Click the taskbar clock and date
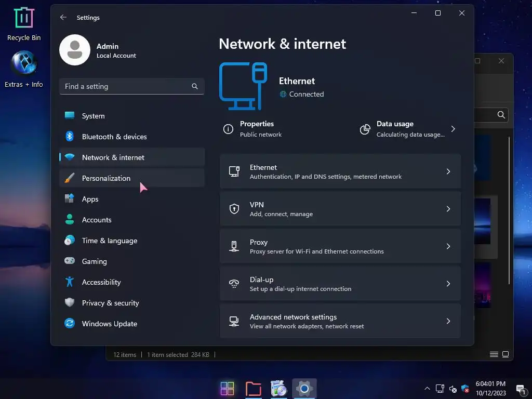 coord(490,389)
